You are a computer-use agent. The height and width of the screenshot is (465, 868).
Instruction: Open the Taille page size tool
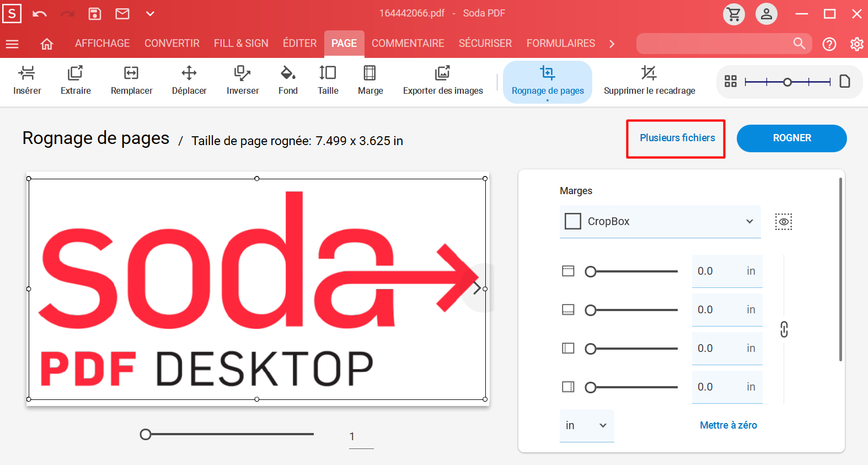click(x=328, y=81)
